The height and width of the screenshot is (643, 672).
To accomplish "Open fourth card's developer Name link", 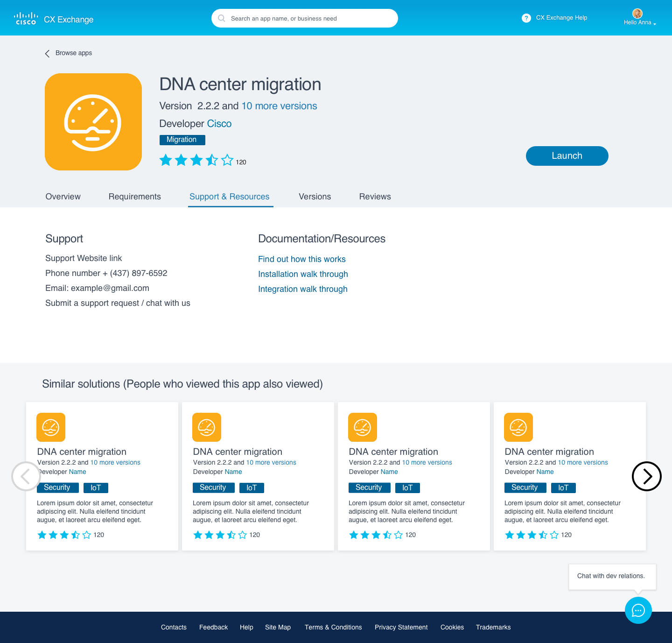I will [x=545, y=472].
